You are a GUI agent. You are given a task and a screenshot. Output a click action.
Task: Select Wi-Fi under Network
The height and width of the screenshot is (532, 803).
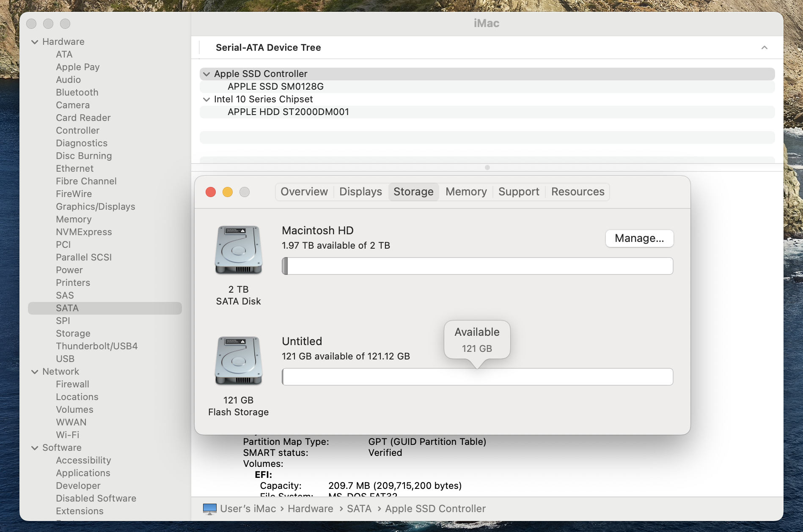point(68,435)
